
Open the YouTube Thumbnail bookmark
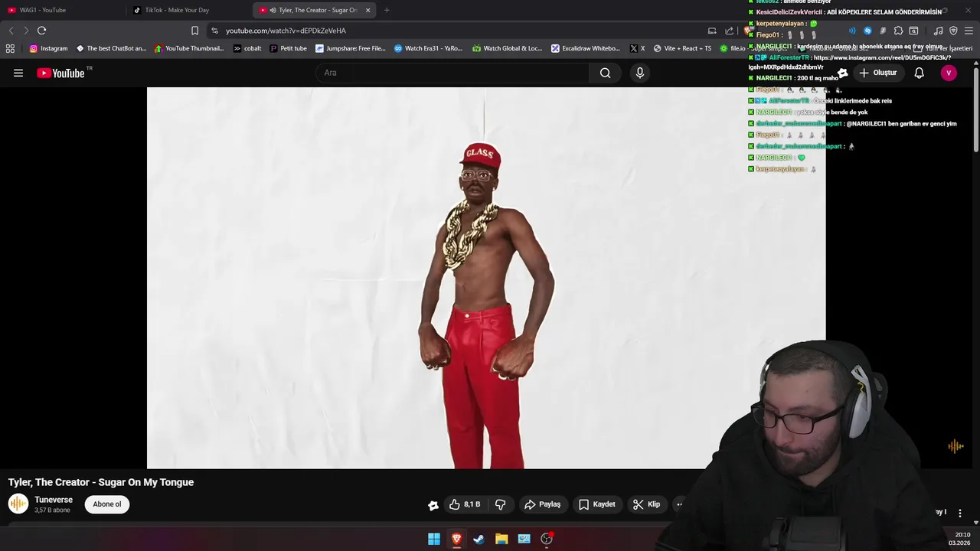click(x=189, y=48)
